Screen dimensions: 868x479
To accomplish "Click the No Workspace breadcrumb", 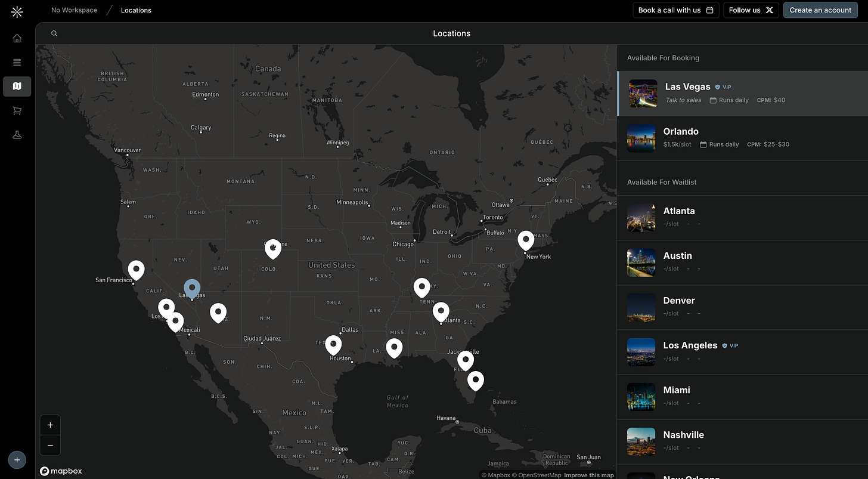I will tap(74, 10).
